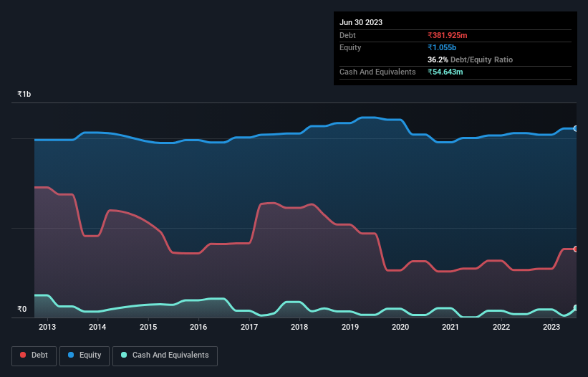Click the 36.2% Debt/Equity Ratio text

coord(470,59)
